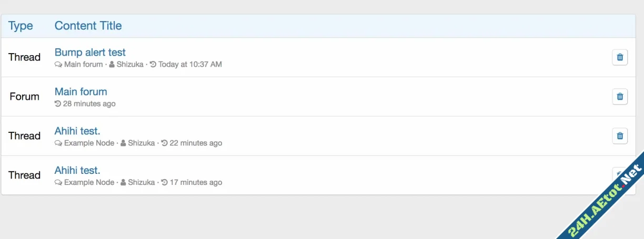This screenshot has height=239, width=644.
Task: Click the clock icon beside 28 minutes ago
Action: 58,104
